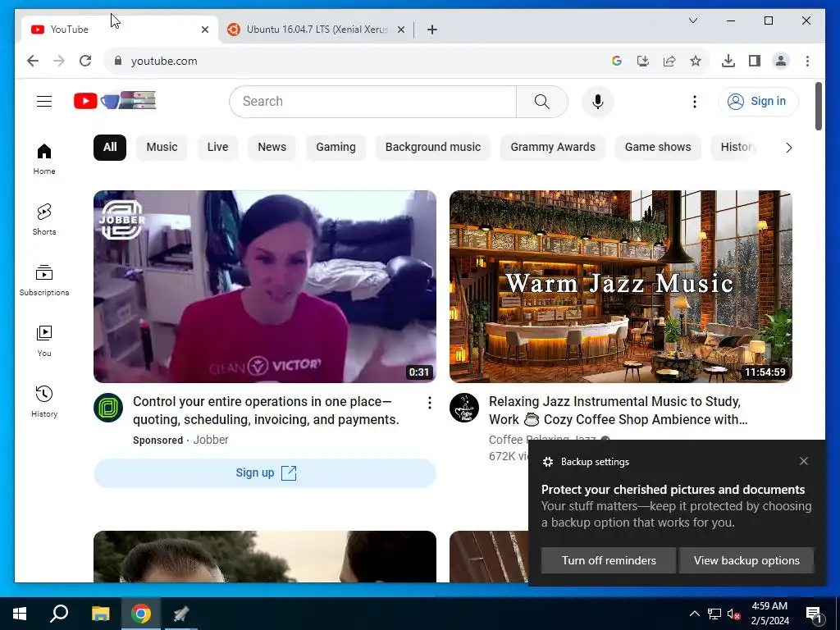The height and width of the screenshot is (630, 840).
Task: Select the Grammy Awards chip
Action: 553,148
